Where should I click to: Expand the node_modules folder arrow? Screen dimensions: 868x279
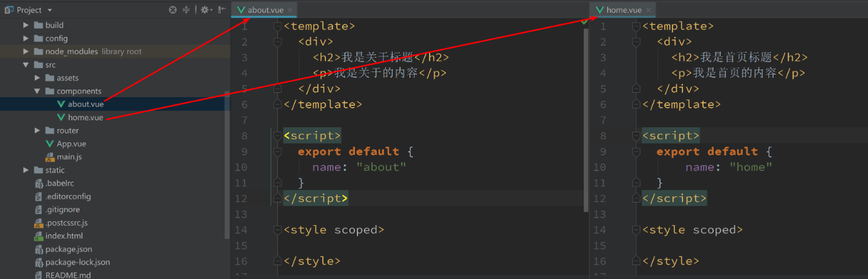26,51
